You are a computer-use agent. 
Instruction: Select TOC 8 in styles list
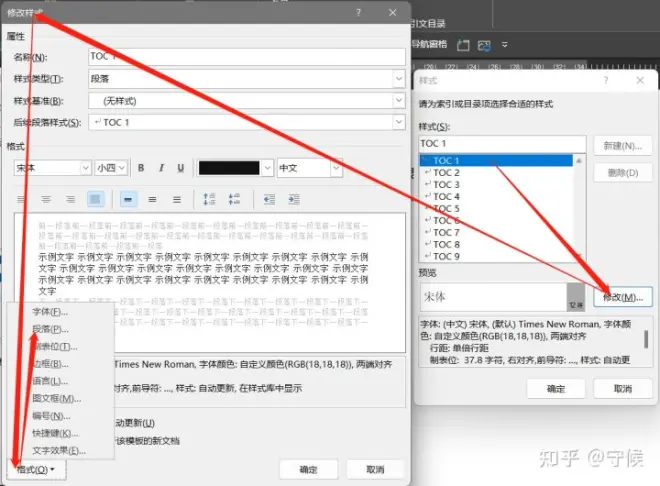[x=496, y=244]
